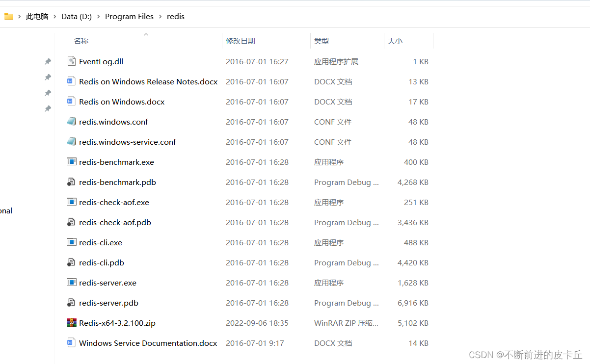
Task: Click the EventLog.dll file icon
Action: pos(72,61)
